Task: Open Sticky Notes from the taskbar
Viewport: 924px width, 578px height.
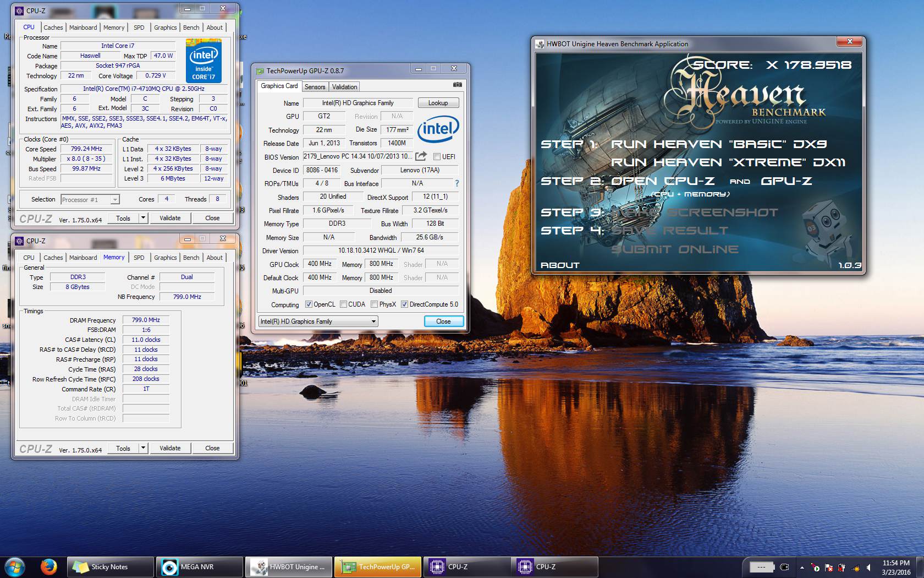Action: [x=110, y=567]
